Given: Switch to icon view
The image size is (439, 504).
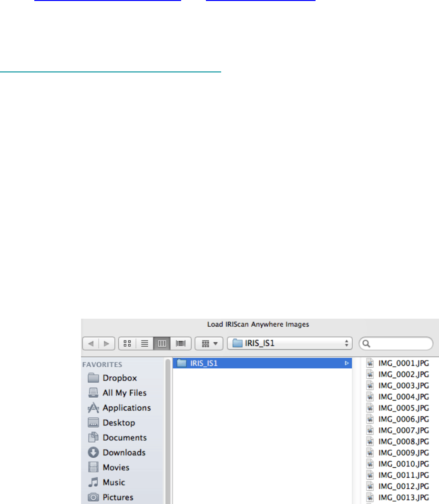Looking at the screenshot, I should [127, 343].
